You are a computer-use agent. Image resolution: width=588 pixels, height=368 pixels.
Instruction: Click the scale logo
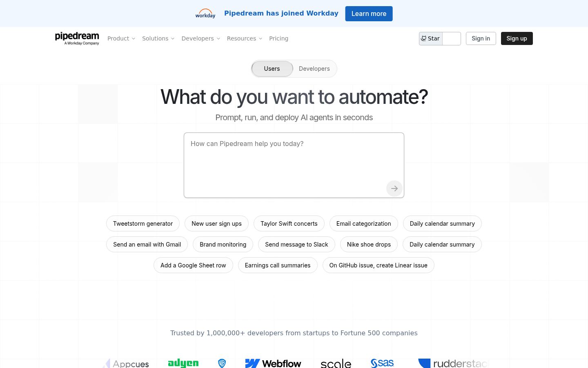[336, 364]
